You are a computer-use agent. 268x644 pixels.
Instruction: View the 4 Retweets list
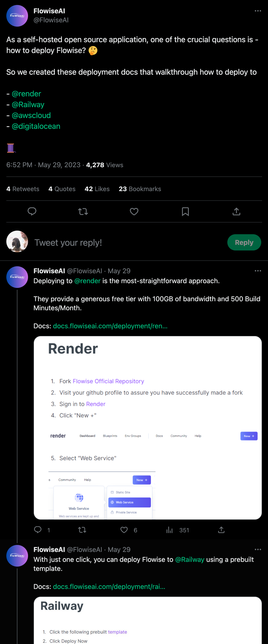tap(23, 189)
